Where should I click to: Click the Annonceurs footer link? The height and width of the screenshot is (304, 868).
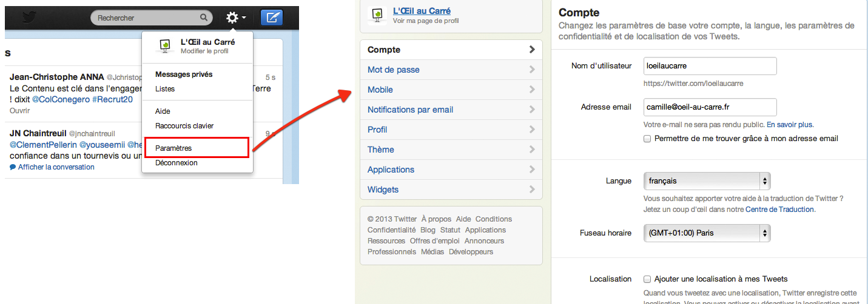pyautogui.click(x=484, y=241)
